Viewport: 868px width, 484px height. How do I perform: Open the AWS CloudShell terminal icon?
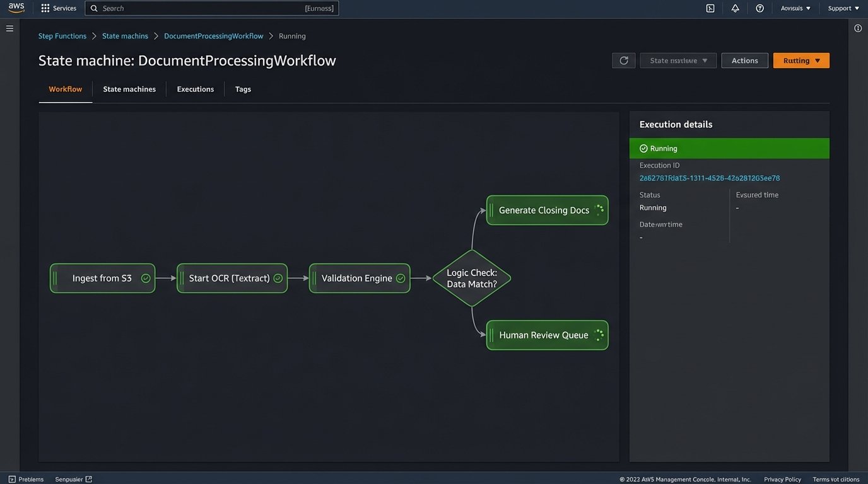click(710, 8)
